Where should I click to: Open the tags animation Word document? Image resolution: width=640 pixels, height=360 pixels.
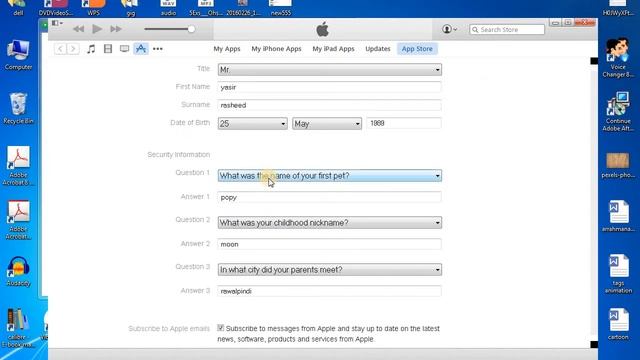tap(618, 274)
